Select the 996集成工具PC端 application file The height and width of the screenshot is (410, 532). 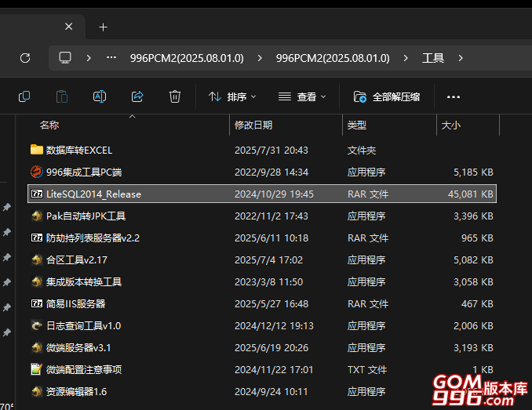(x=83, y=172)
